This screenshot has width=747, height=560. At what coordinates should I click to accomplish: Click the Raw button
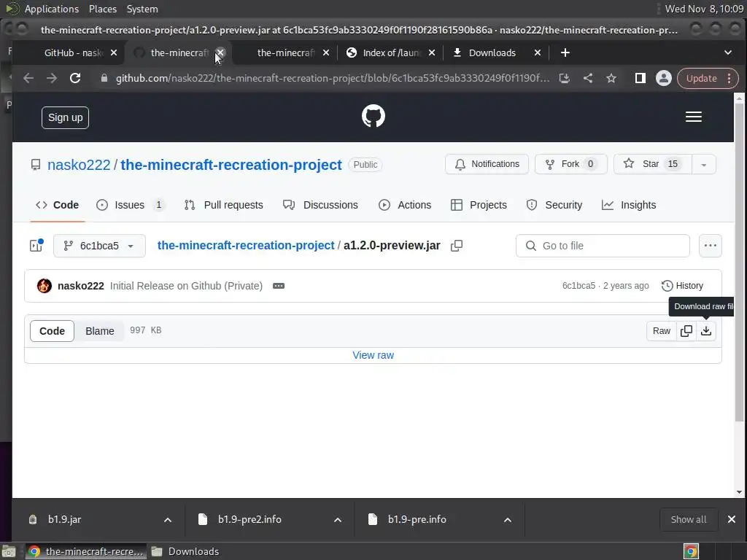(661, 331)
